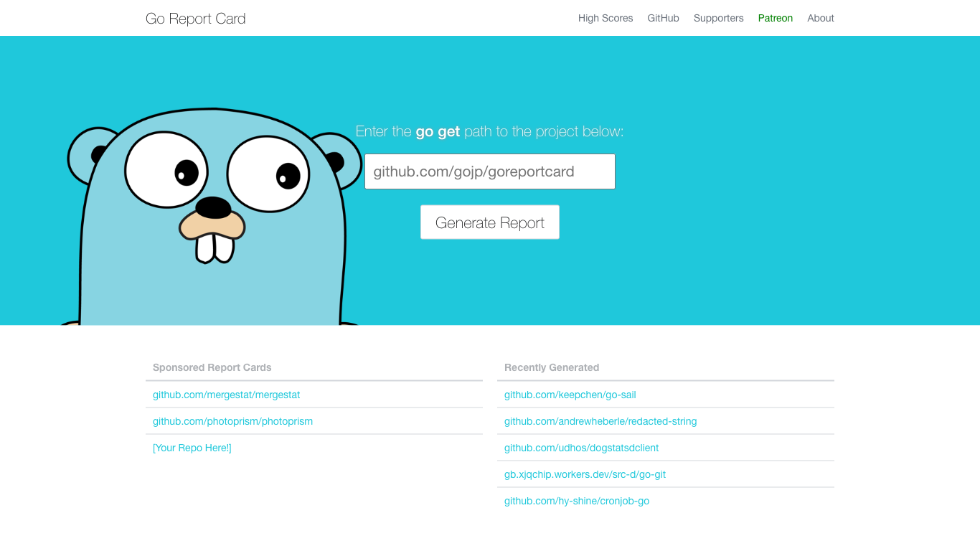Open the High Scores page
Viewport: 980px width, 551px height.
[x=606, y=18]
